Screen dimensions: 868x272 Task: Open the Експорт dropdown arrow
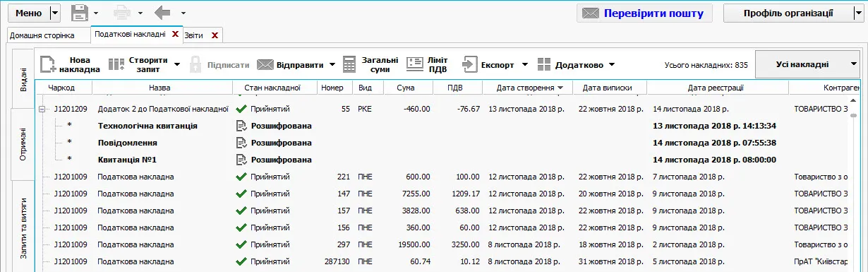pyautogui.click(x=524, y=64)
